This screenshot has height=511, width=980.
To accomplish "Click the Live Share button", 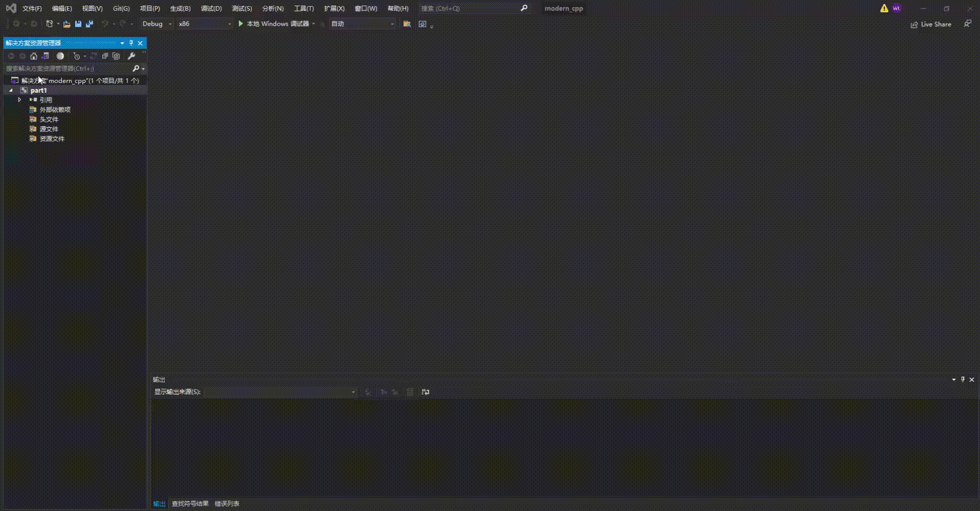I will pos(931,24).
